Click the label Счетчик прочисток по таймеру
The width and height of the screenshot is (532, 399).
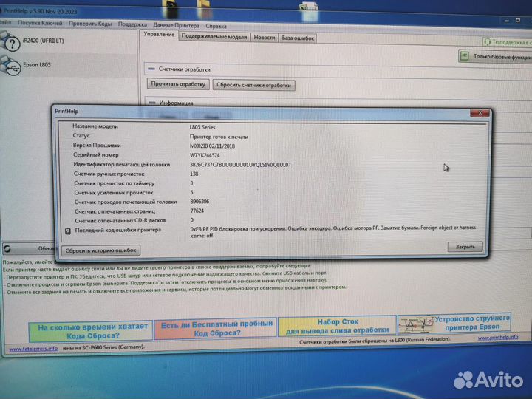pos(115,183)
